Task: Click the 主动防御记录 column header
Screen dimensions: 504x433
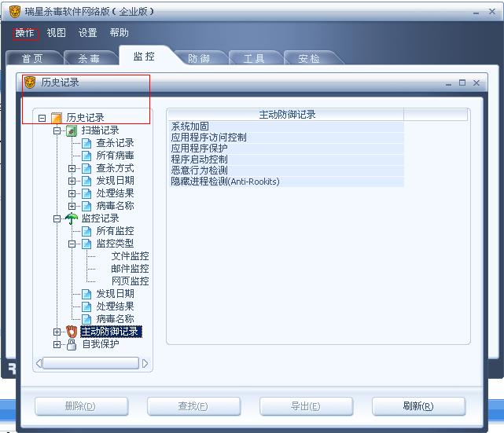Action: (285, 115)
